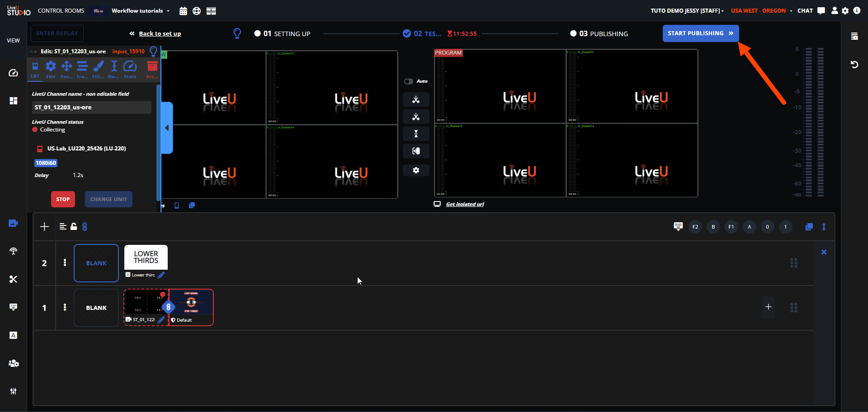
Task: Open the settings gear in the top right
Action: [845, 10]
